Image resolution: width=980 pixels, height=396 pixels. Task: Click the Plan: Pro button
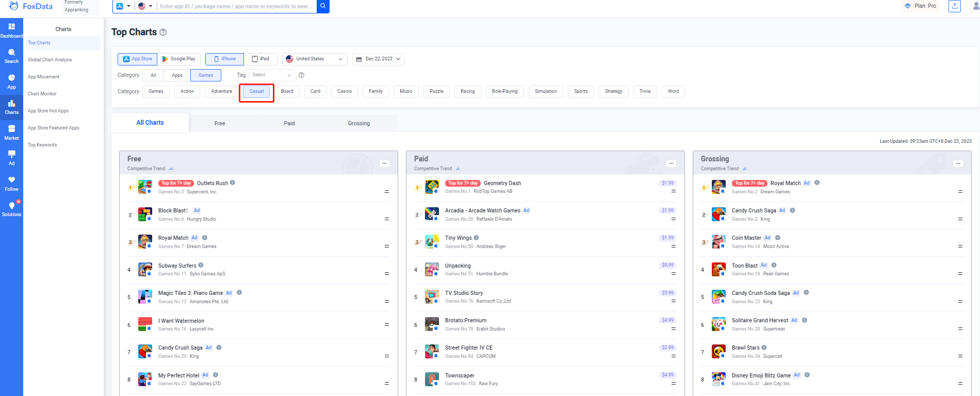921,6
